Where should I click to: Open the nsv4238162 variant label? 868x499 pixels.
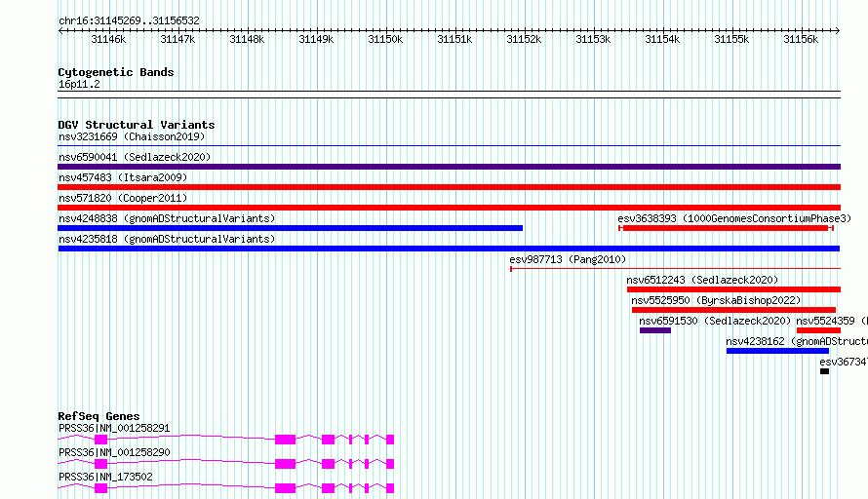tap(797, 341)
